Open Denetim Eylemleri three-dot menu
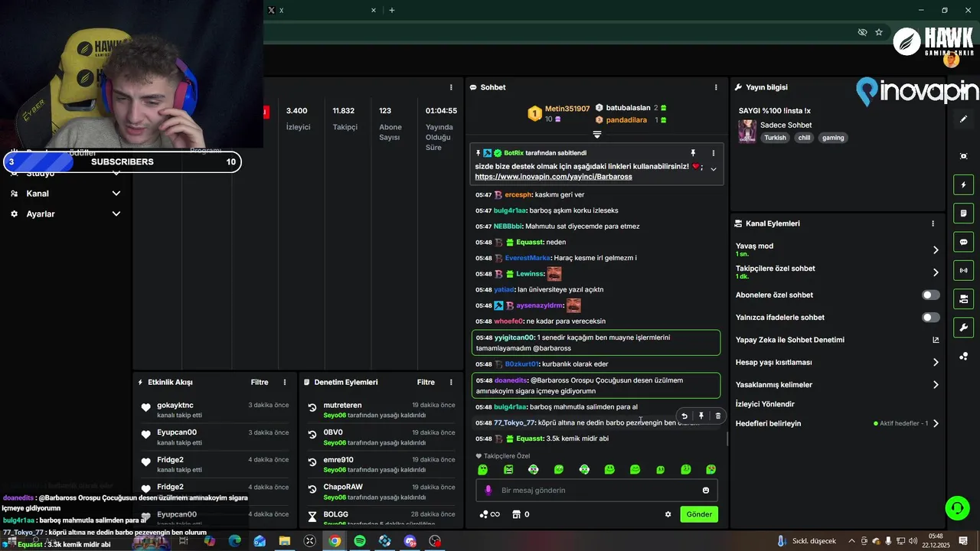Image resolution: width=980 pixels, height=551 pixels. (451, 382)
